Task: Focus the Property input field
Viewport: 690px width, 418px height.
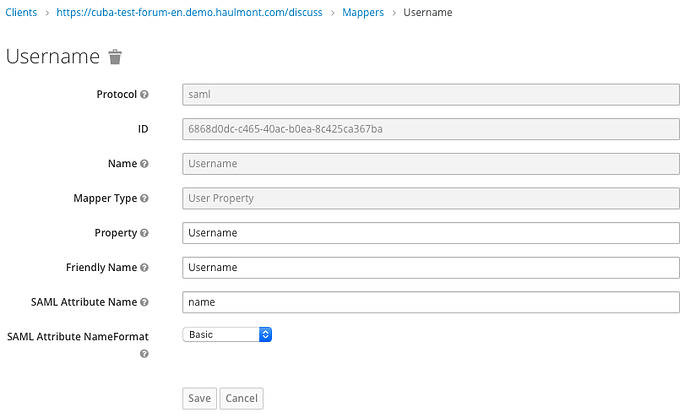Action: point(431,233)
